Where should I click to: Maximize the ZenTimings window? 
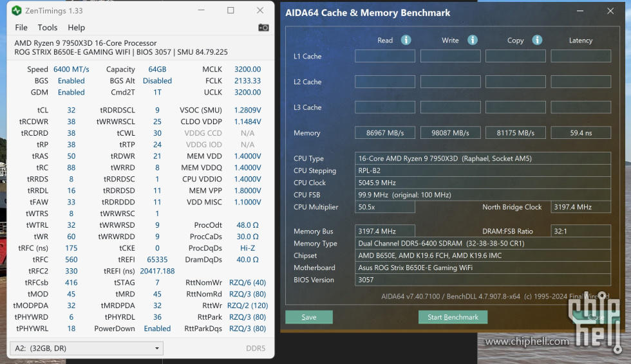pyautogui.click(x=231, y=10)
